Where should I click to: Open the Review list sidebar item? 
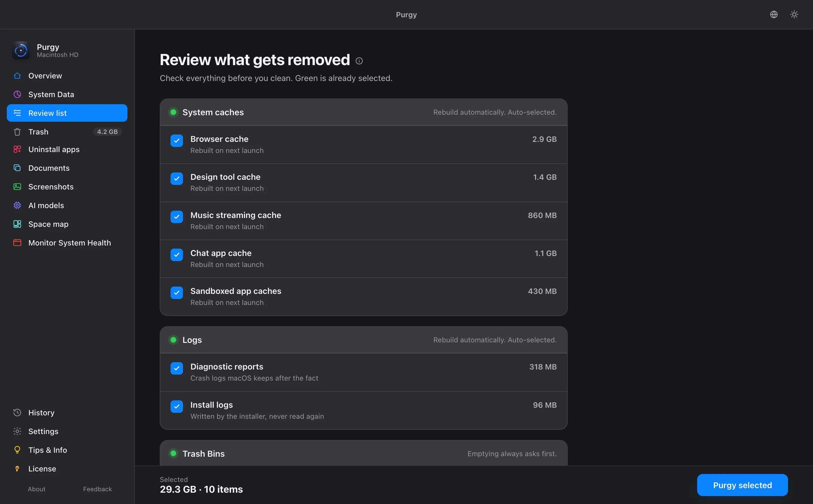tap(67, 113)
